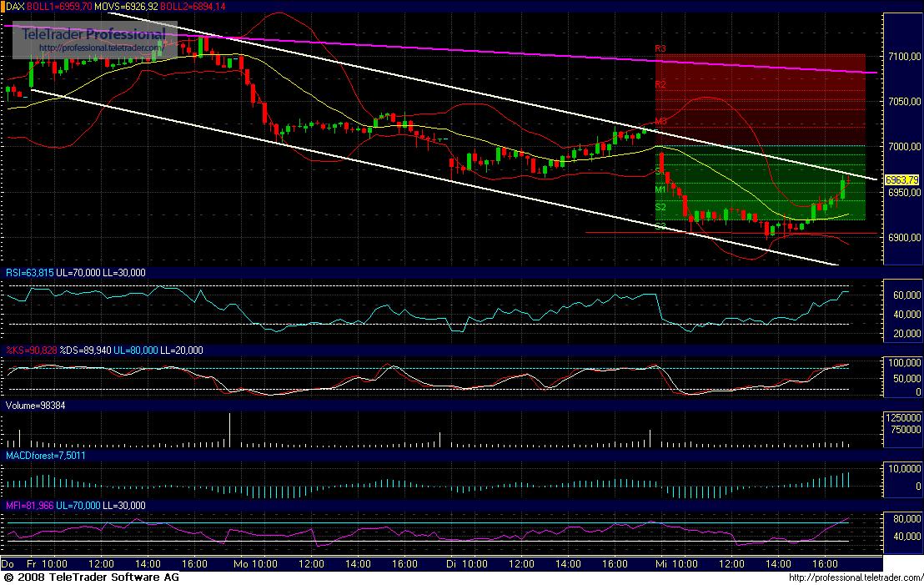Click the %KS=90,828 stochastic label
The width and height of the screenshot is (924, 585).
pos(31,350)
